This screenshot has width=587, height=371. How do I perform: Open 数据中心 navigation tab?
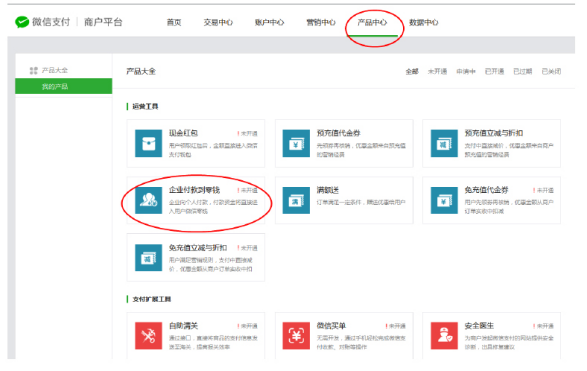tap(424, 22)
